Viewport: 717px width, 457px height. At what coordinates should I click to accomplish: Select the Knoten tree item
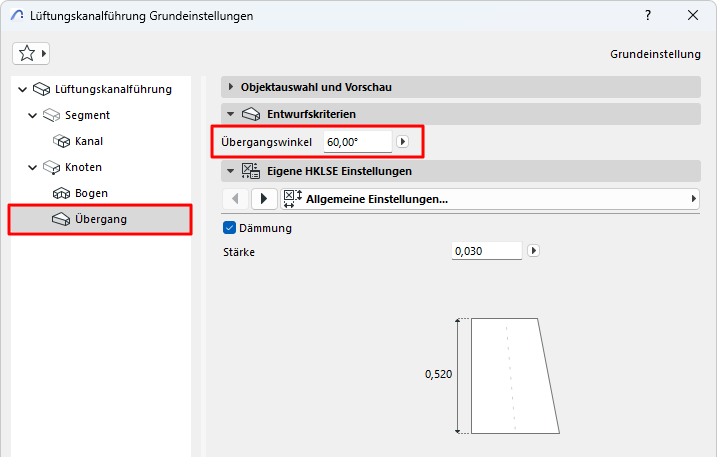(83, 167)
